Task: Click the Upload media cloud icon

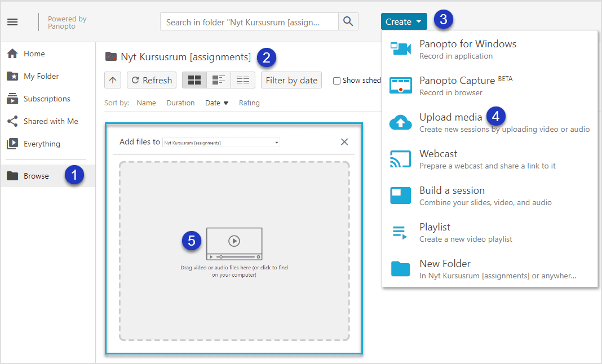Action: click(x=400, y=122)
